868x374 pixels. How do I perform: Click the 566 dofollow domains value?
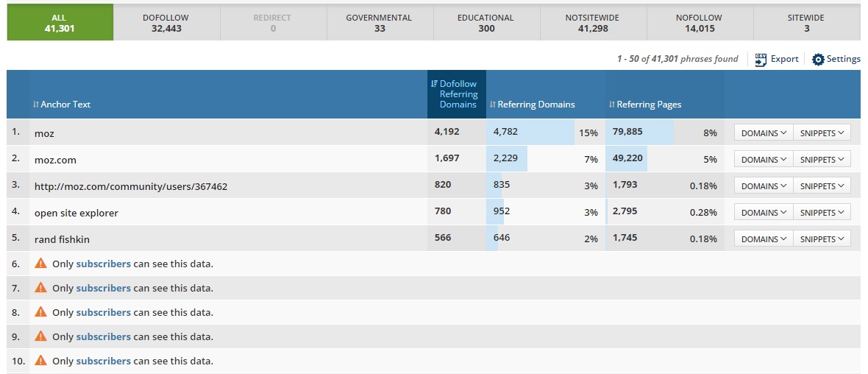(443, 238)
